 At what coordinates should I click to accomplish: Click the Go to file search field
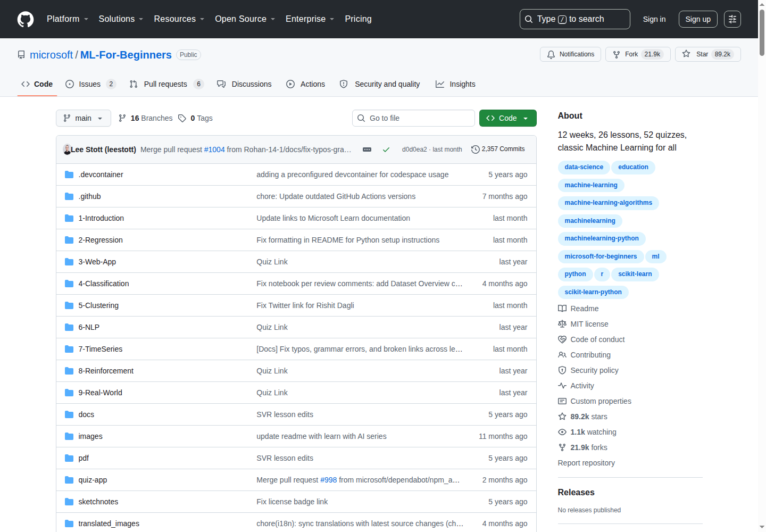[413, 118]
